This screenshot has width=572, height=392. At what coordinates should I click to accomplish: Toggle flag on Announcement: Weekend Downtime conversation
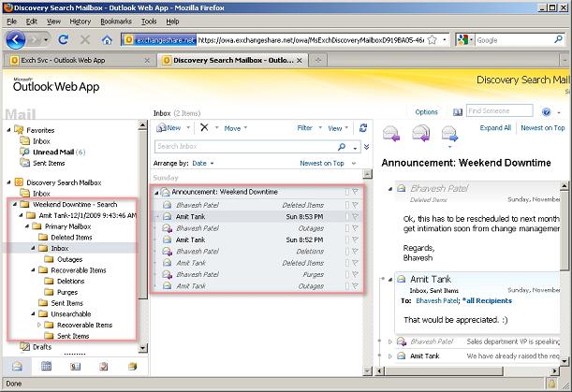coord(356,192)
